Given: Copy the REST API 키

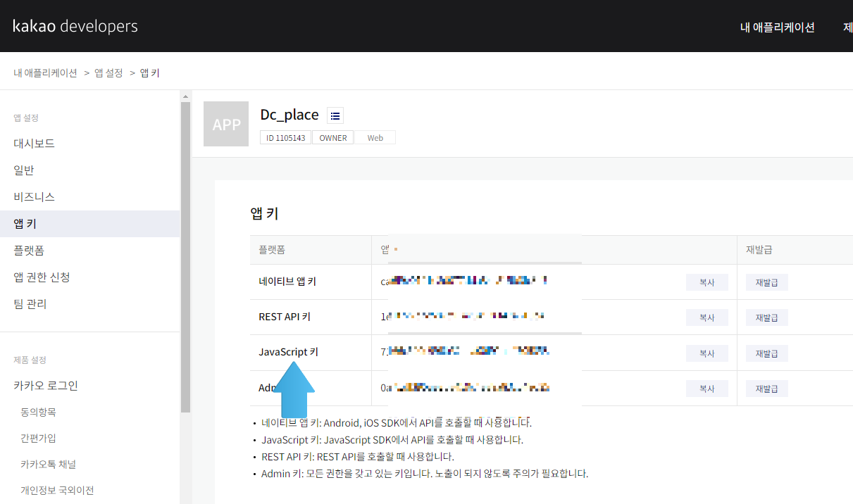Looking at the screenshot, I should [707, 317].
